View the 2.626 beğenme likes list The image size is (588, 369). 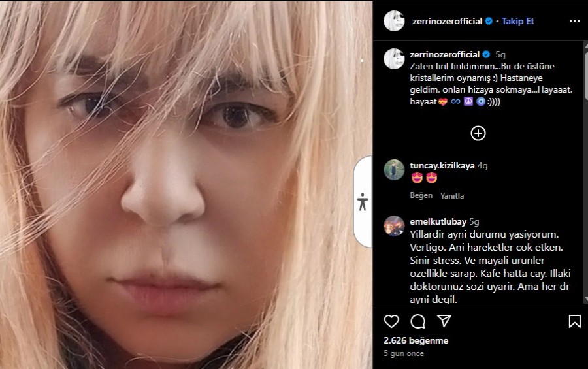(416, 340)
